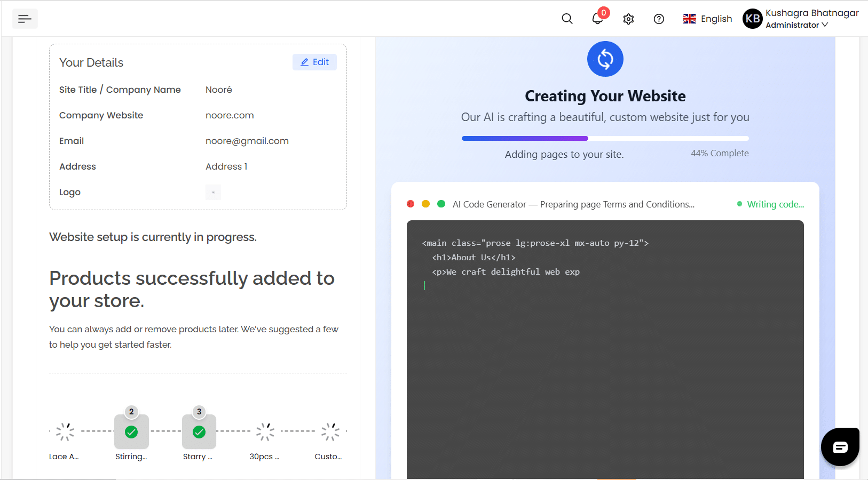Screen dimensions: 868x480
Task: Click the loading spinner for 30pcs product
Action: coord(265,431)
